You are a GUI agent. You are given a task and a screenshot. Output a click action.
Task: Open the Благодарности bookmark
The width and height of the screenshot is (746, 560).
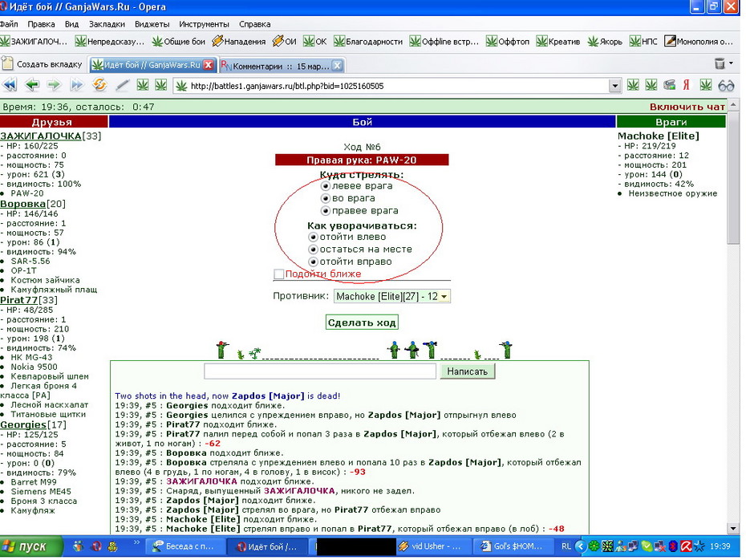point(368,42)
